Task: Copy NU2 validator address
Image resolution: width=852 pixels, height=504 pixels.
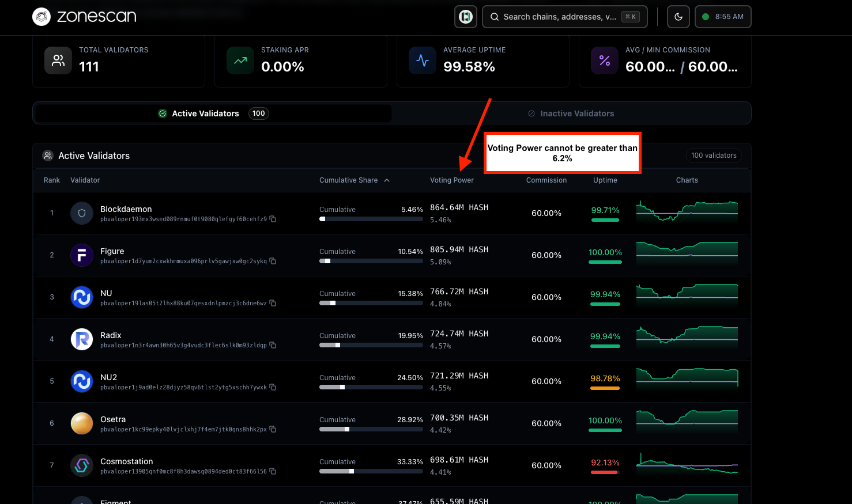Action: pyautogui.click(x=273, y=388)
